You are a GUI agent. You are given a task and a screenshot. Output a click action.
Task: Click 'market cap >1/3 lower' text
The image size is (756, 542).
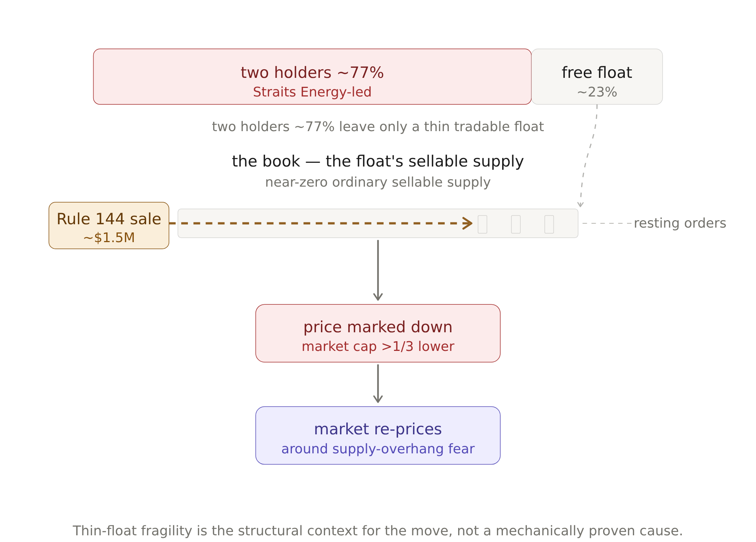378,346
